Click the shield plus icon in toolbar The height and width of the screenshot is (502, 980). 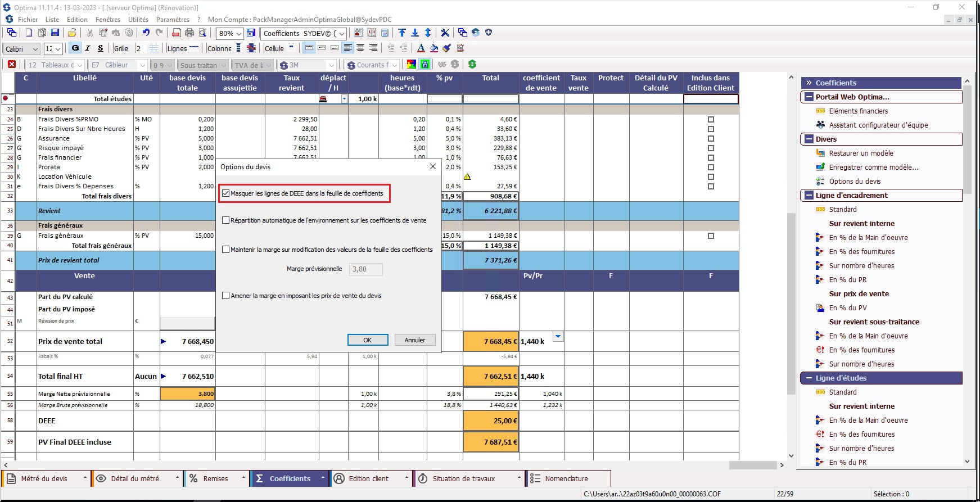(489, 33)
